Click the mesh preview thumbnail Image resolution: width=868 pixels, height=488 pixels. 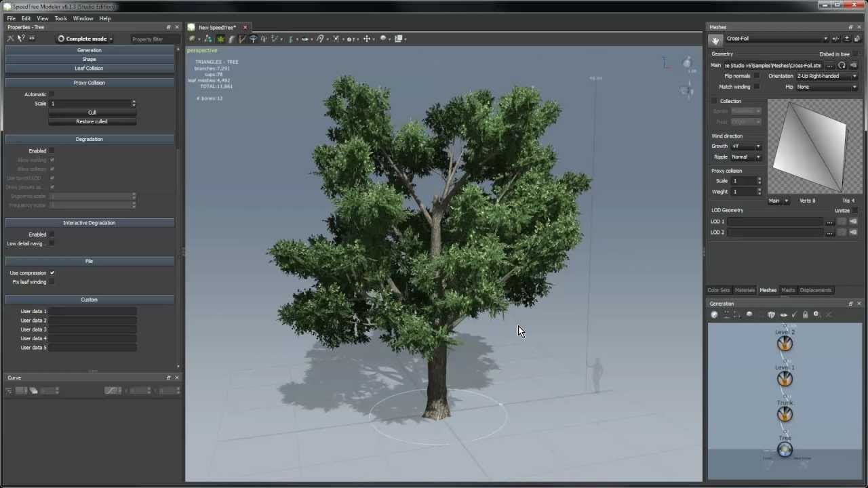814,146
